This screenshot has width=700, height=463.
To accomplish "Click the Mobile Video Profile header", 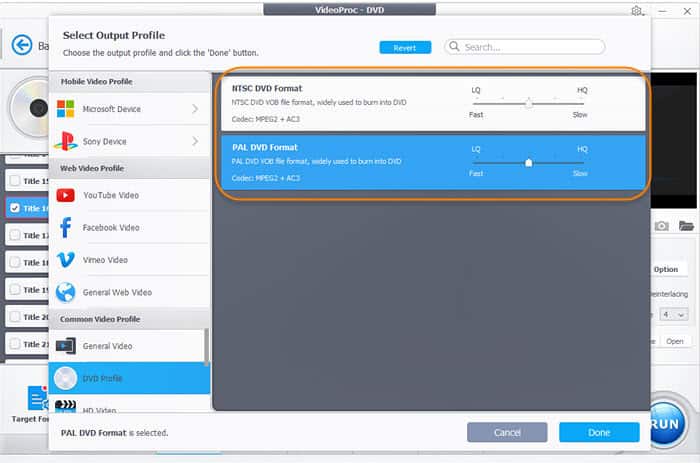I will [129, 82].
